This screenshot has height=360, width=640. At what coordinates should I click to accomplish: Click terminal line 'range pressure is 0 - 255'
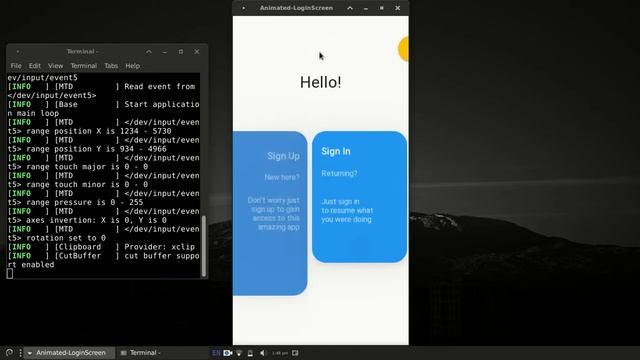[x=84, y=202]
